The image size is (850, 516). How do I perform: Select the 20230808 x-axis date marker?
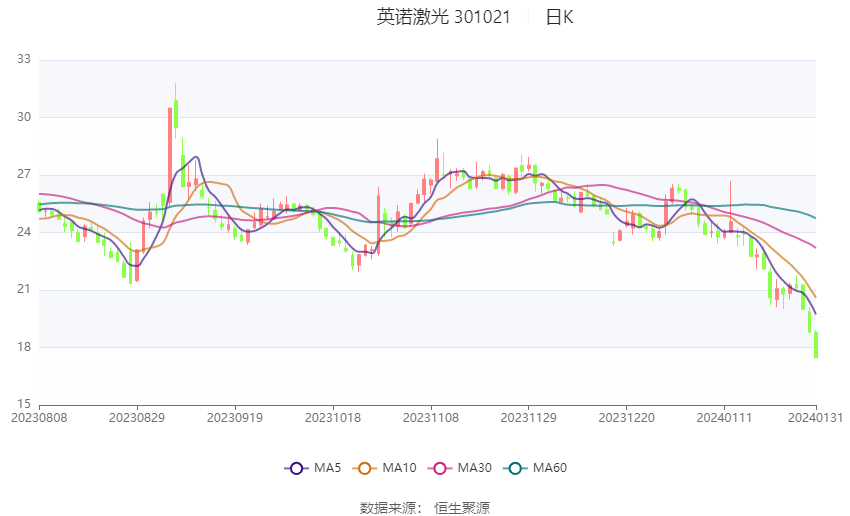coord(39,418)
